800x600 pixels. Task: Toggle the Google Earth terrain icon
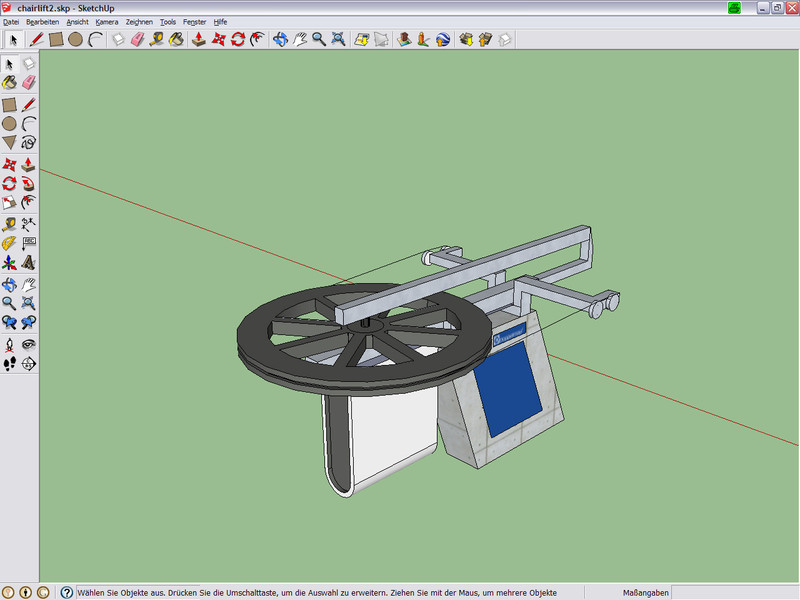381,39
